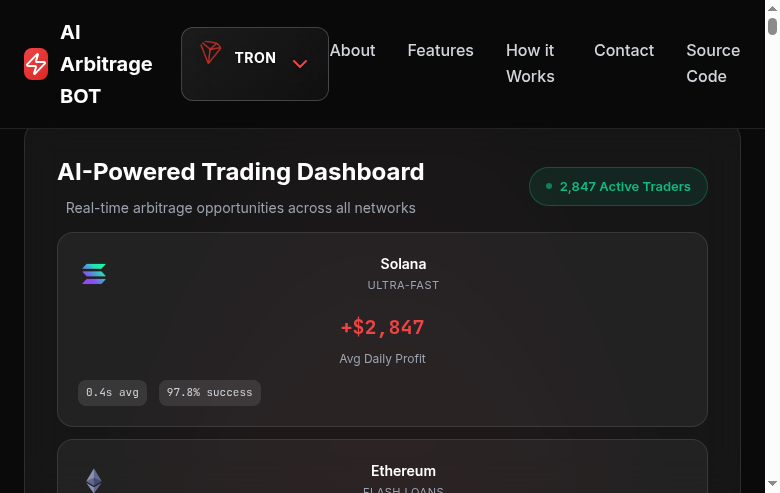780x493 pixels.
Task: Click the Solana logo icon
Action: point(94,274)
